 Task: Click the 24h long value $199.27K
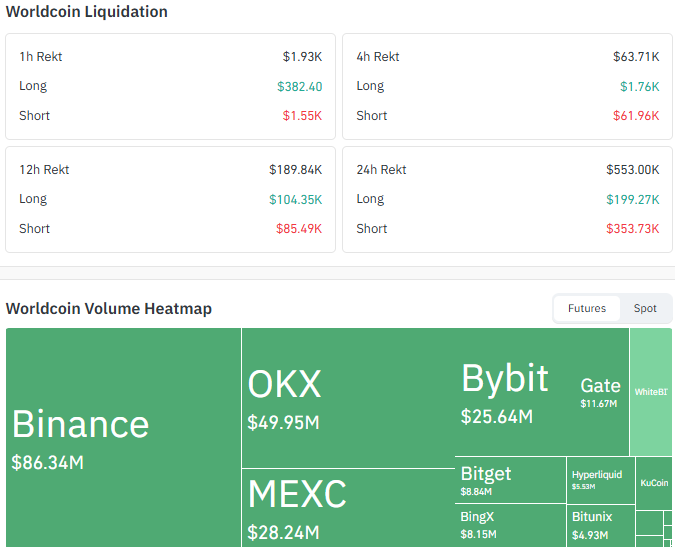click(633, 199)
